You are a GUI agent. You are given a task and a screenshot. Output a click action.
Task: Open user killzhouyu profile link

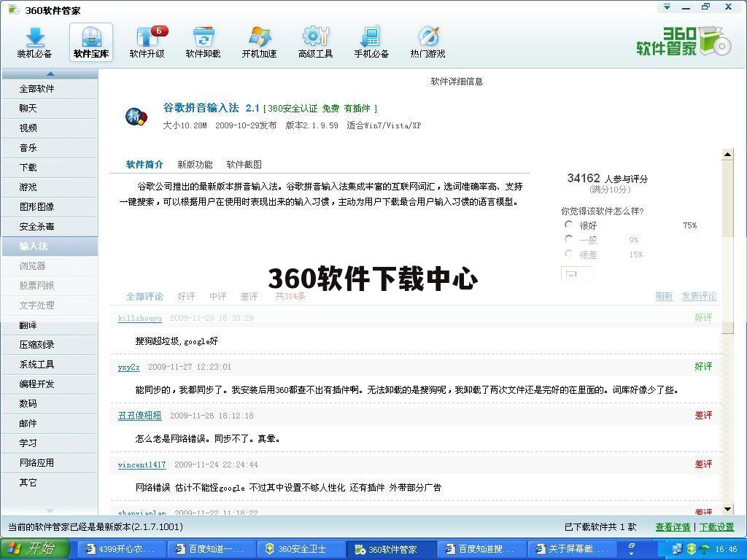140,318
